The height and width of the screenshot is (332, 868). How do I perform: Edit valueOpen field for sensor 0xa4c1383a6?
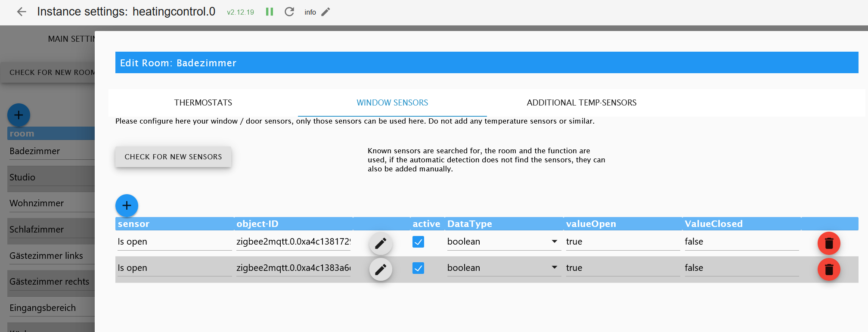point(623,268)
